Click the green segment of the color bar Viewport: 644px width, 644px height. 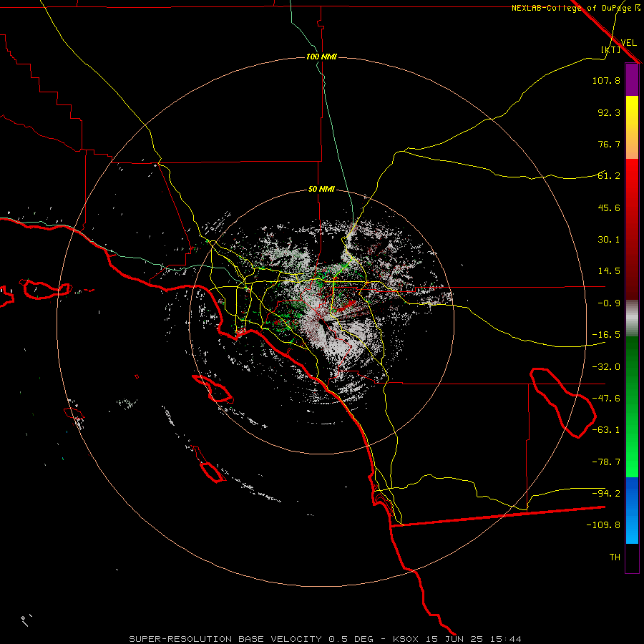point(632,407)
